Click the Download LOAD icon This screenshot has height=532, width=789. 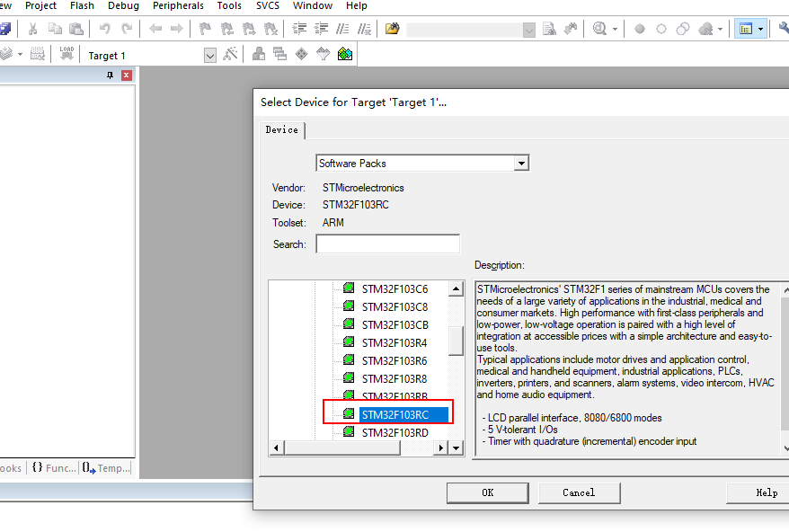coord(66,55)
